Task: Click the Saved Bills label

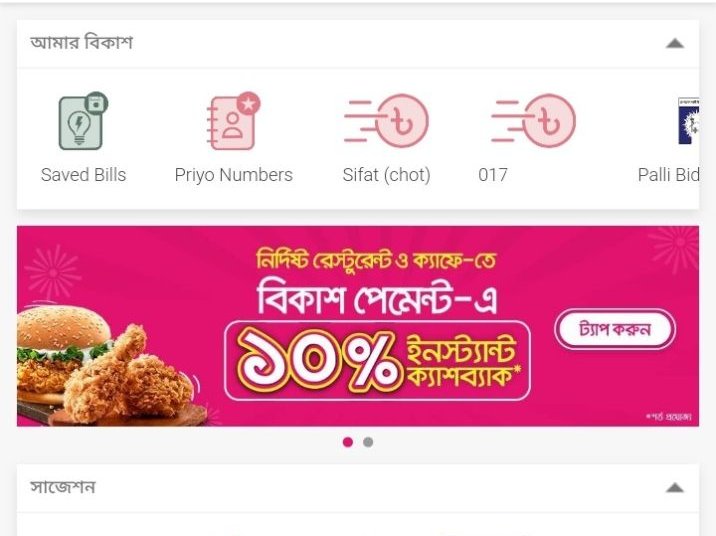Action: coord(83,175)
